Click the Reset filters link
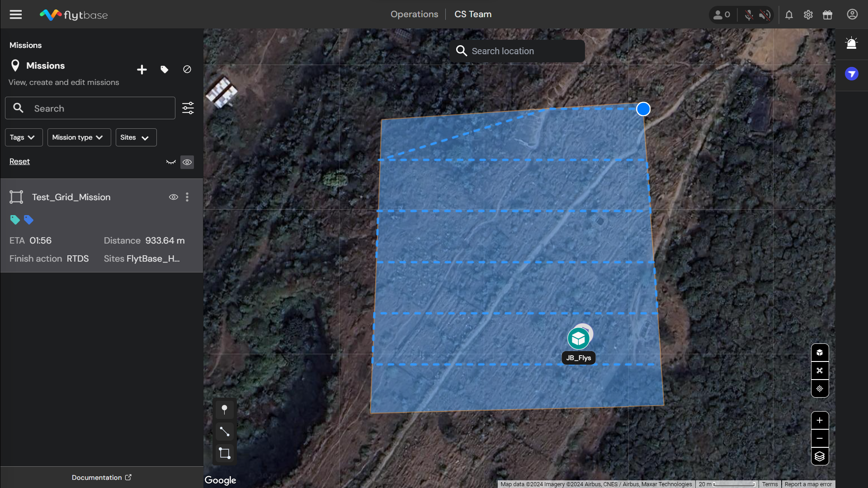The width and height of the screenshot is (868, 488). (x=19, y=161)
